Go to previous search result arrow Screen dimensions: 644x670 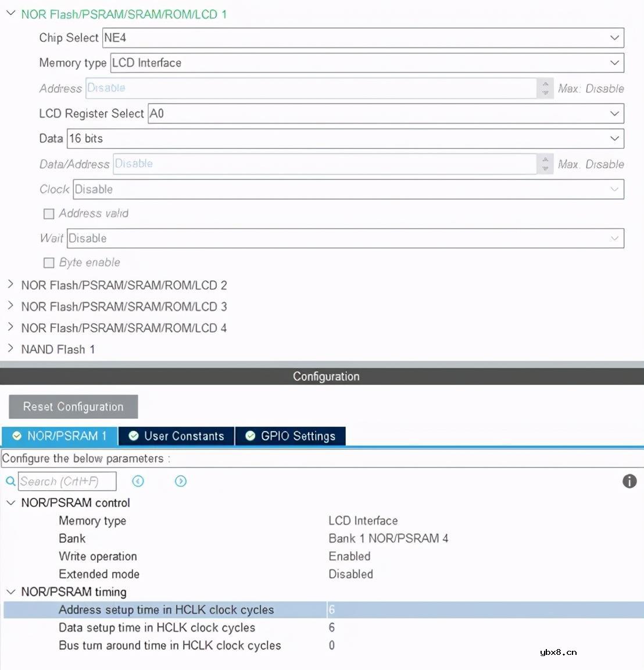tap(138, 482)
